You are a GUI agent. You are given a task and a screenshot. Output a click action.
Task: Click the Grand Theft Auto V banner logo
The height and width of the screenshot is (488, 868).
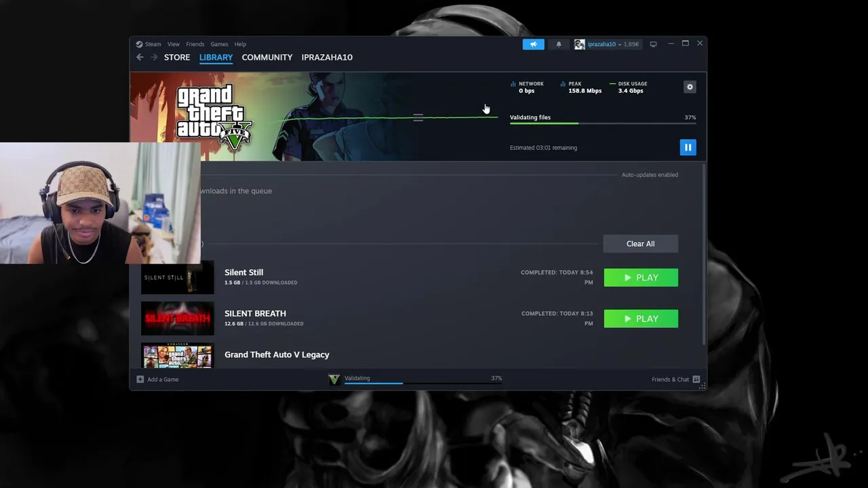pyautogui.click(x=214, y=116)
